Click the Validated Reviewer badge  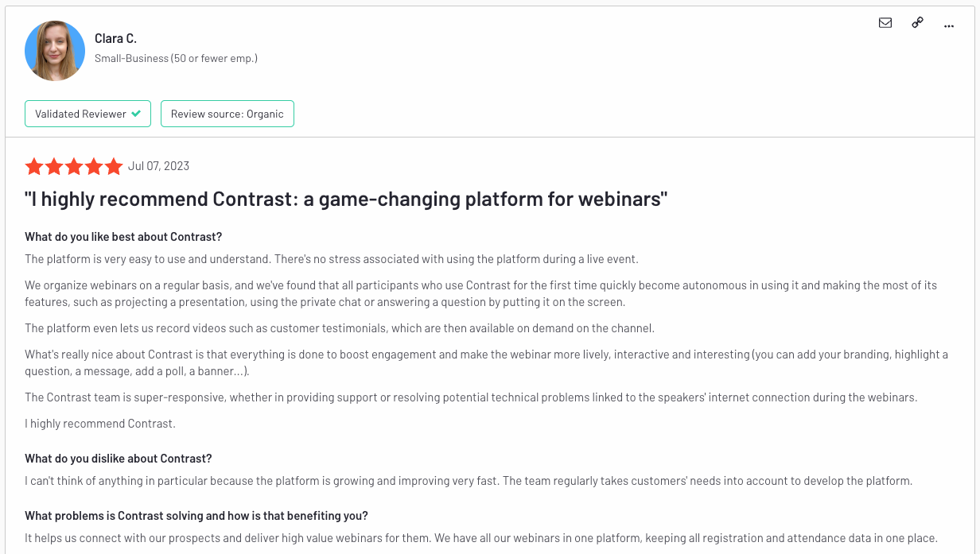click(x=87, y=113)
